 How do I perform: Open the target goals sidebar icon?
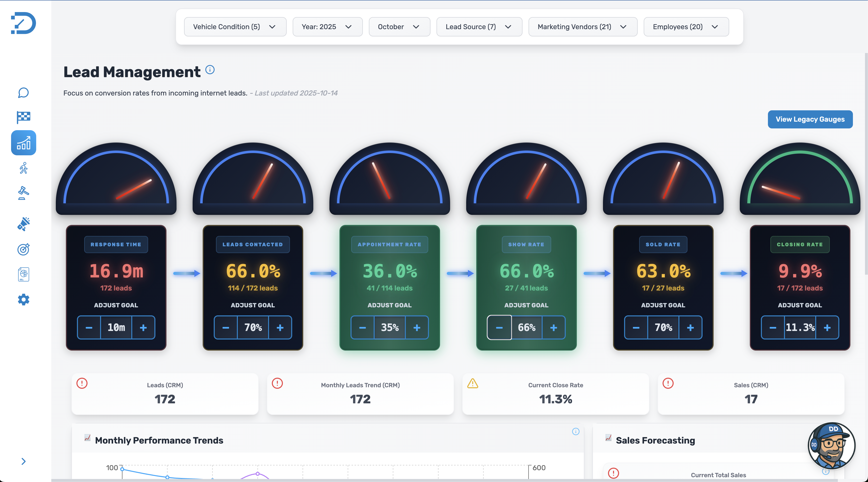(x=23, y=249)
